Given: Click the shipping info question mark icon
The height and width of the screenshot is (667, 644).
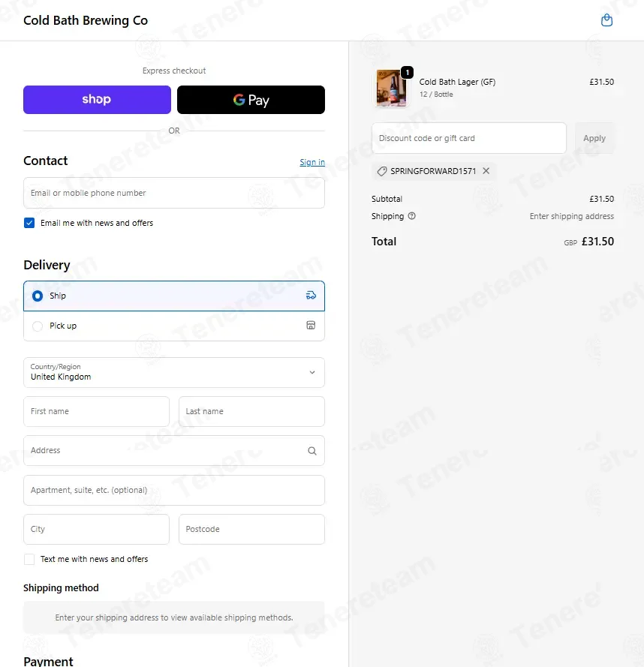Looking at the screenshot, I should point(411,215).
